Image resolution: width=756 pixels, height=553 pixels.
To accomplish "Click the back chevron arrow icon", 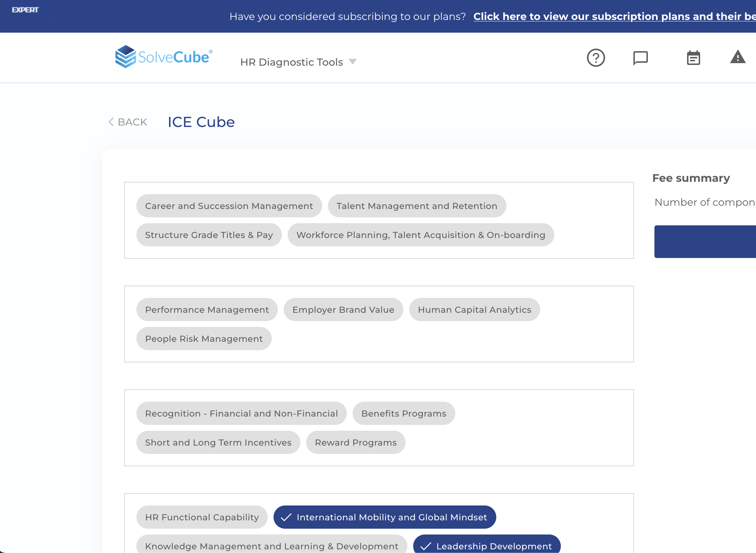I will click(111, 122).
